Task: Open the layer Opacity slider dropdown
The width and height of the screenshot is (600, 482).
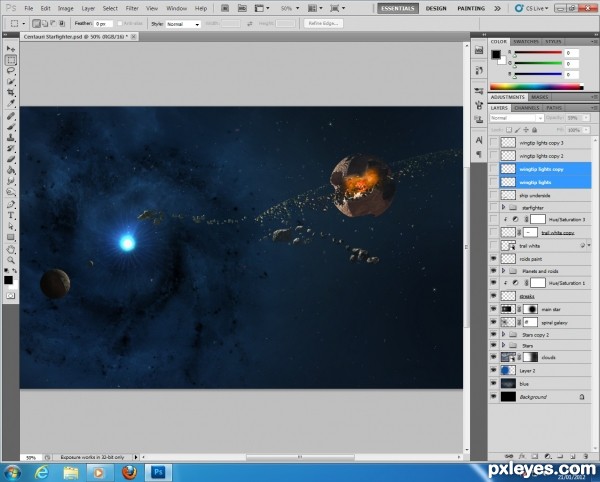Action: point(586,118)
